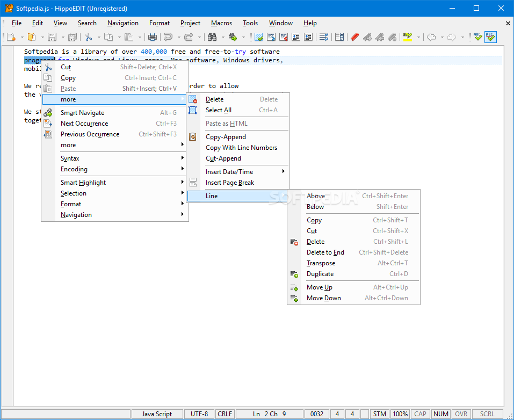Open dropdown arrow next to Open icon
The image size is (514, 420).
(x=42, y=38)
